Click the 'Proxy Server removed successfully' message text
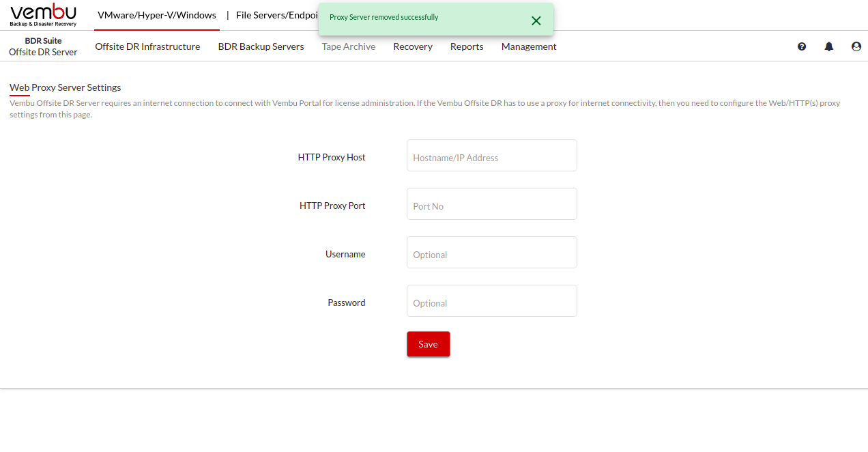 384,17
